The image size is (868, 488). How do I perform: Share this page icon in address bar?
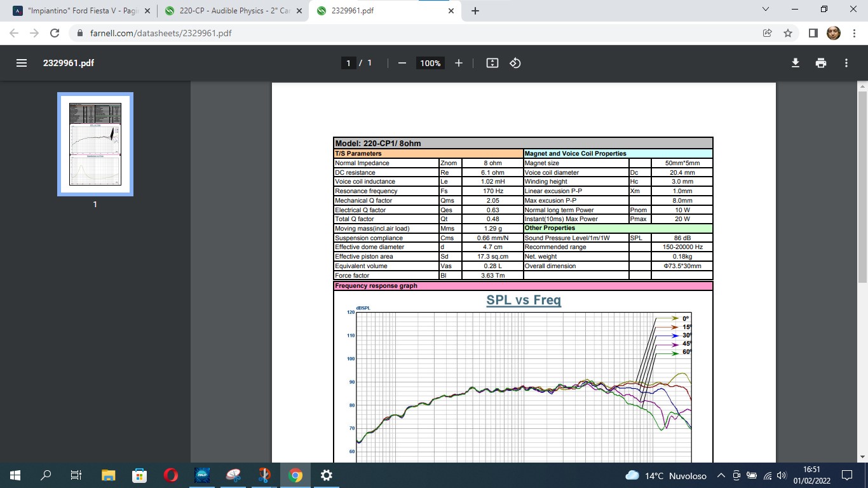pyautogui.click(x=767, y=33)
